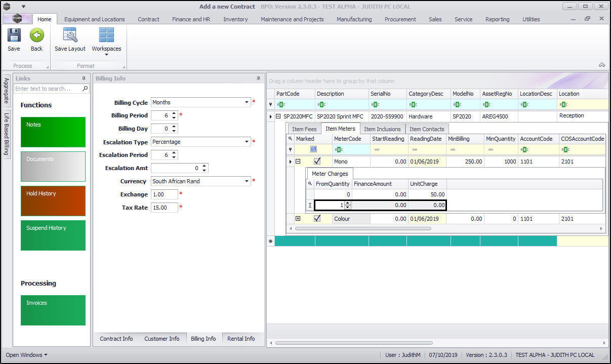This screenshot has height=364, width=611.
Task: Pin the Links panel
Action: click(84, 78)
